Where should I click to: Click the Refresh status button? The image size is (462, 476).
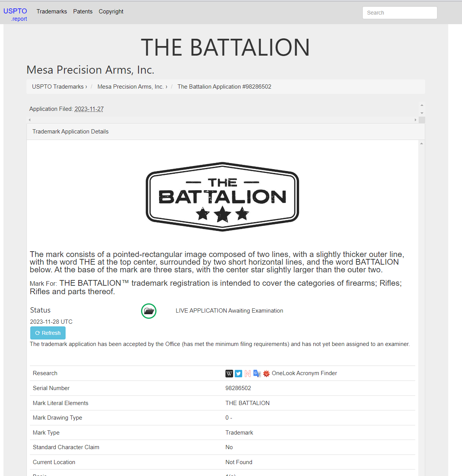(48, 333)
